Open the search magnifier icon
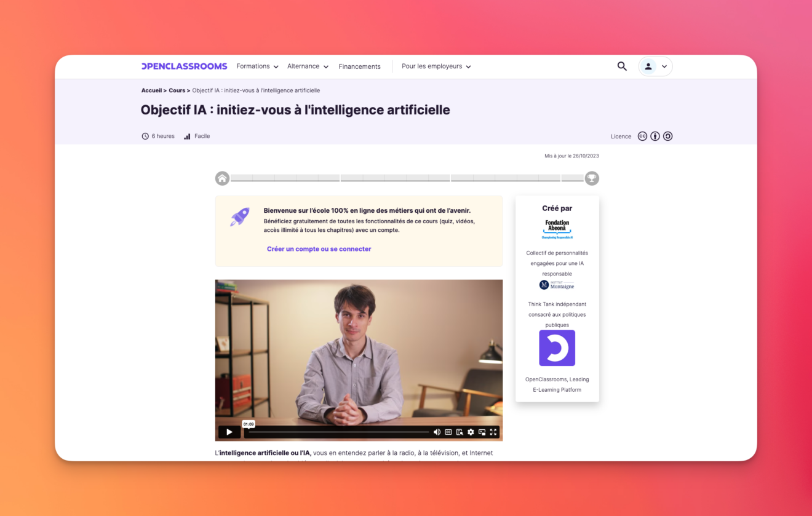This screenshot has height=516, width=812. [622, 66]
